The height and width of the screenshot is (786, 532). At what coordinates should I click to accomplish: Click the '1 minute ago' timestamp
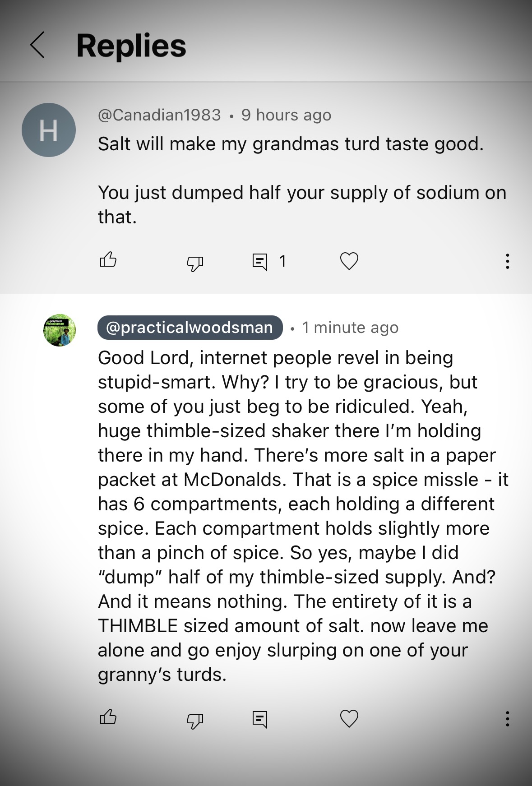tap(350, 328)
